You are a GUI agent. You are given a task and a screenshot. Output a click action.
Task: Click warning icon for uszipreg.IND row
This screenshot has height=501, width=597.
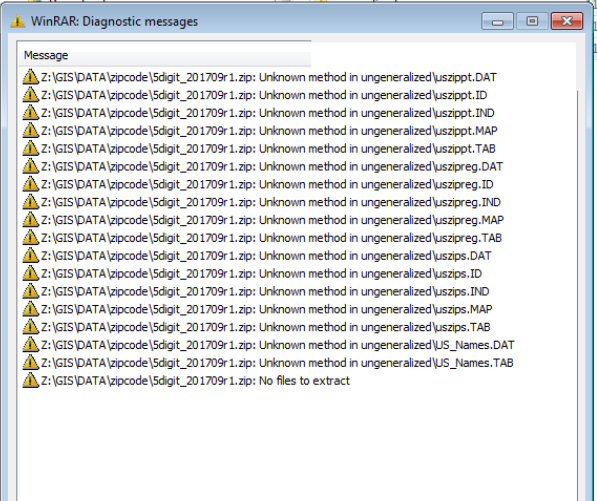point(30,202)
